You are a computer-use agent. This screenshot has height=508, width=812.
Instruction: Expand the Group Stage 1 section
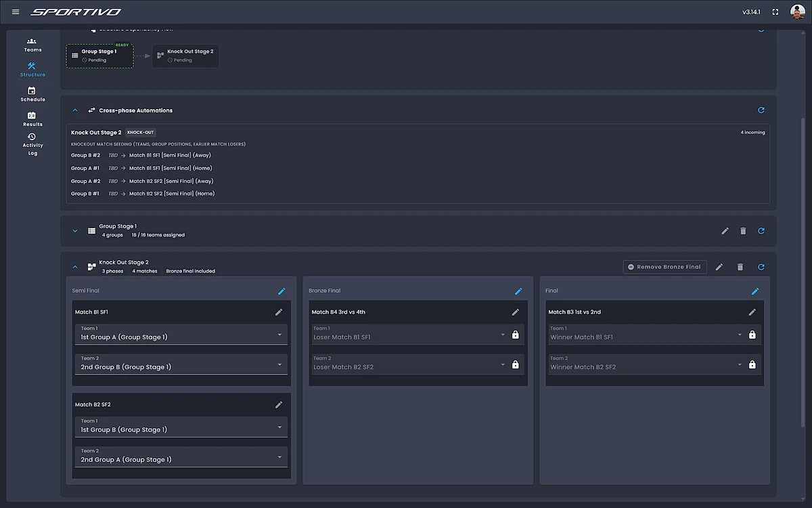tap(75, 230)
